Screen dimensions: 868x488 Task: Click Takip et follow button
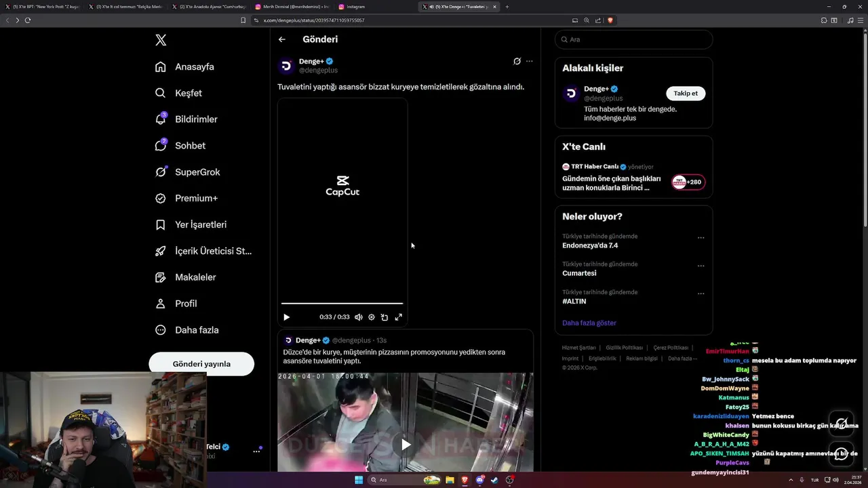(x=686, y=94)
